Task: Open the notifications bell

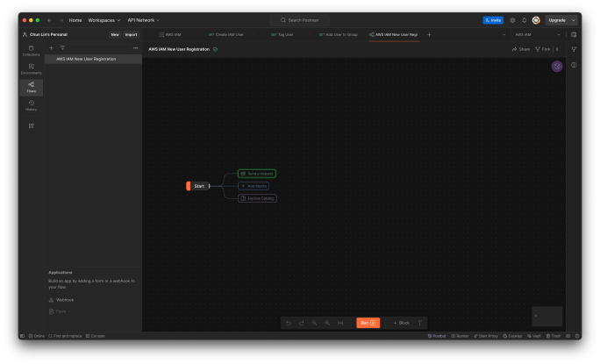Action: tap(525, 20)
